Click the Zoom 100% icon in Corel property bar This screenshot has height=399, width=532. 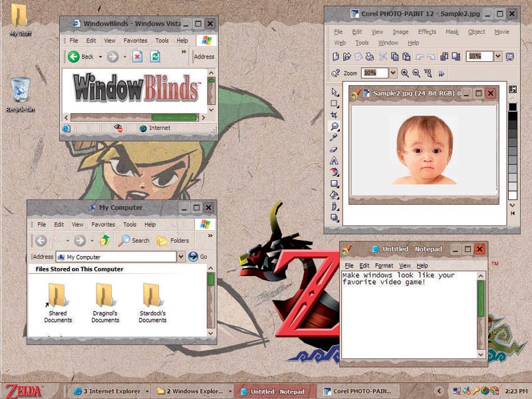tap(428, 73)
